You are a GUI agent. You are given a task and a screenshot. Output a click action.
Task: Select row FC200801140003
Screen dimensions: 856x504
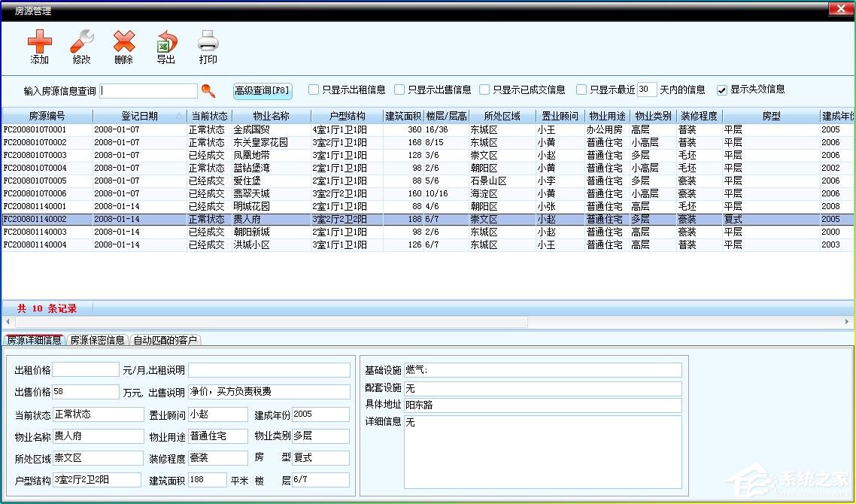click(x=427, y=232)
